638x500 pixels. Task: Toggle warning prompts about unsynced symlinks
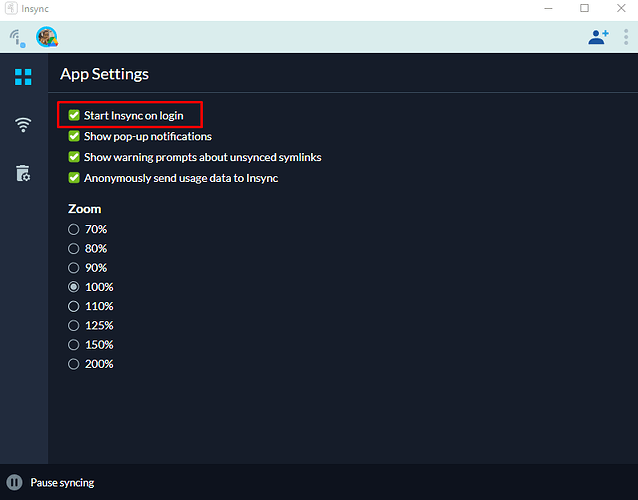tap(74, 157)
